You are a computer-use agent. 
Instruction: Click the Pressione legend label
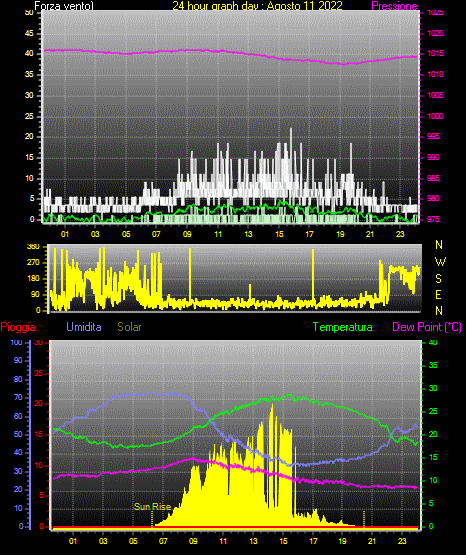point(394,6)
